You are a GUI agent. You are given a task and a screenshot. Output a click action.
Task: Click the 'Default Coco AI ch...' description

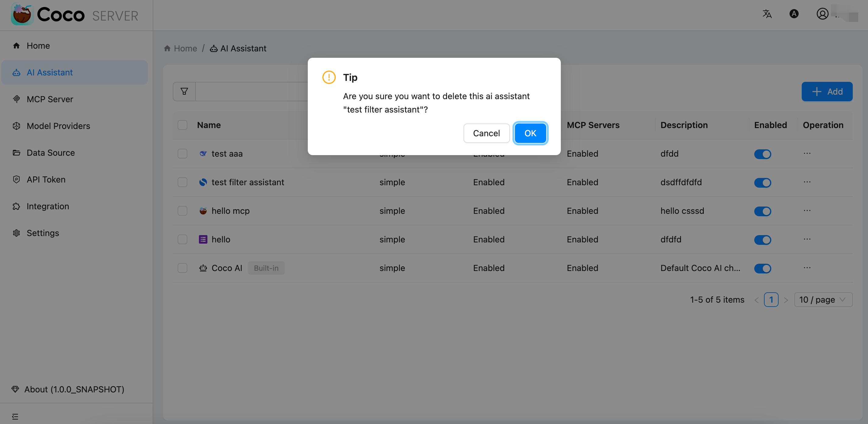[x=700, y=268]
